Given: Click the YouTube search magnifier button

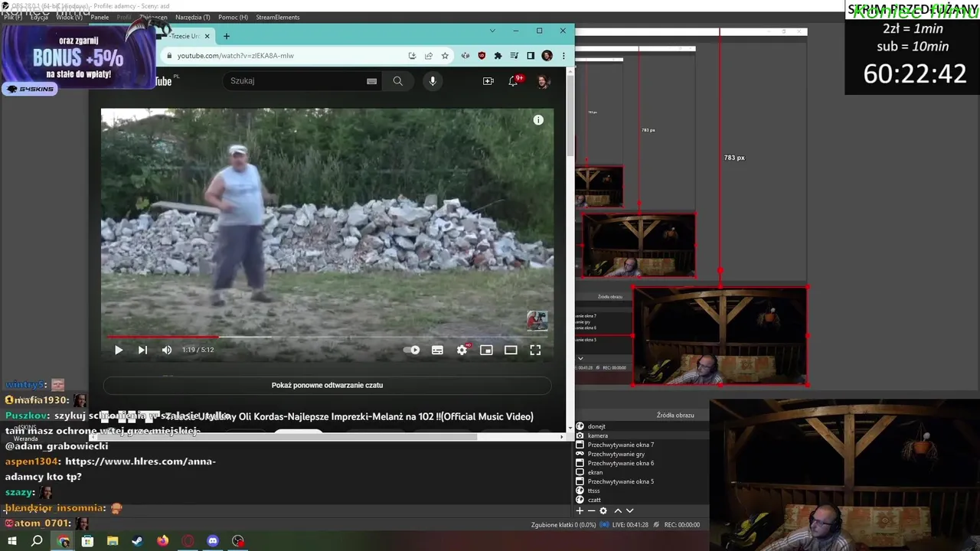Looking at the screenshot, I should point(397,81).
